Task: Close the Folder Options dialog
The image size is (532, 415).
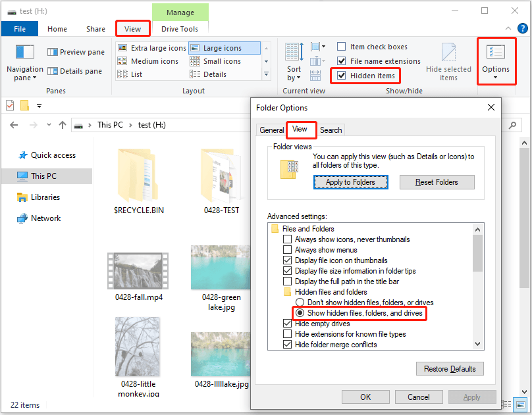Action: click(491, 107)
